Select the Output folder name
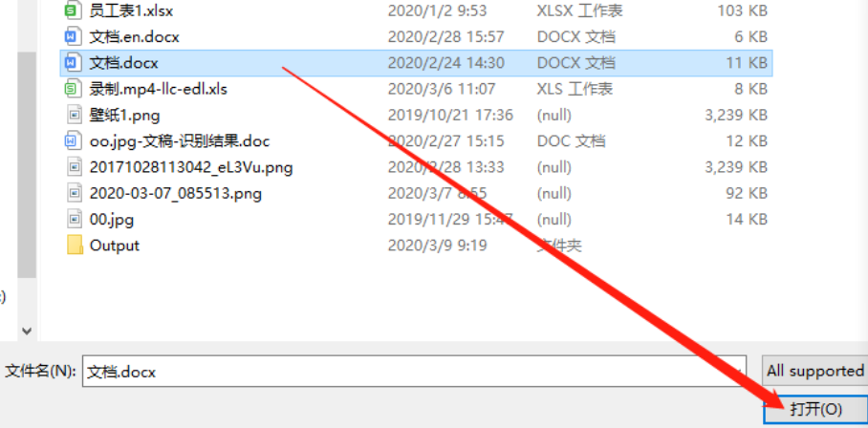The width and height of the screenshot is (868, 428). coord(115,245)
